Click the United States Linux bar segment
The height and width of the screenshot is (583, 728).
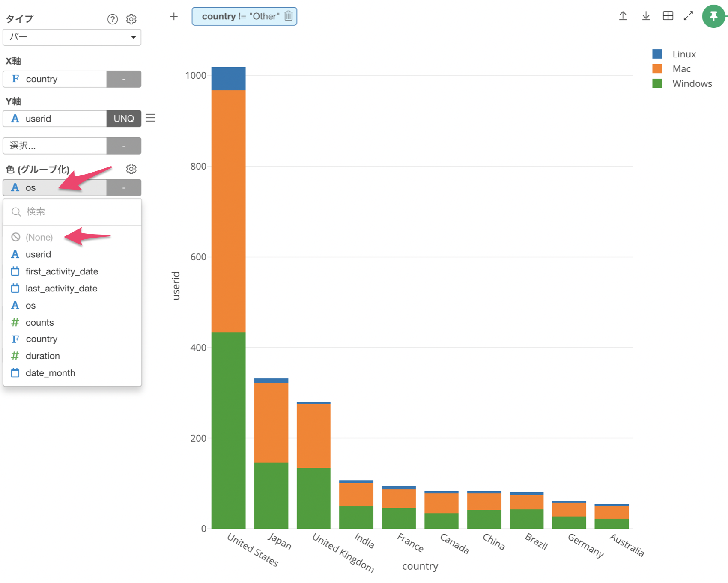pyautogui.click(x=228, y=79)
